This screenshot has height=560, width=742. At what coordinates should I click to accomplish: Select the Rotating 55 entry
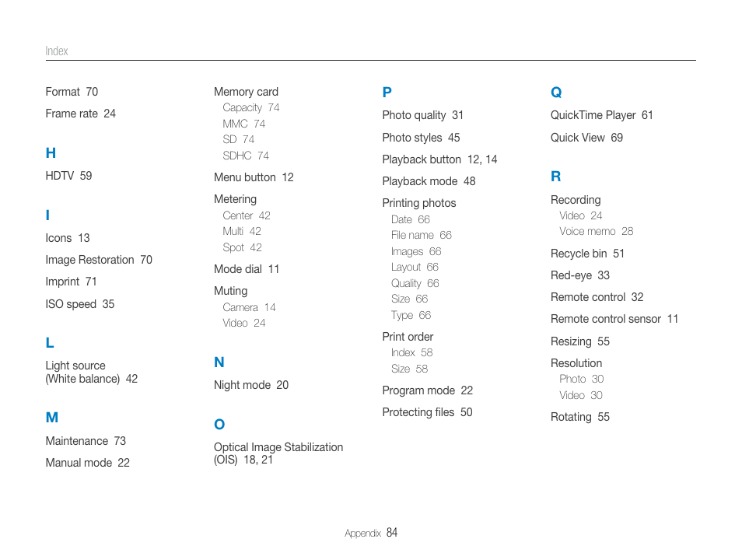pyautogui.click(x=579, y=417)
